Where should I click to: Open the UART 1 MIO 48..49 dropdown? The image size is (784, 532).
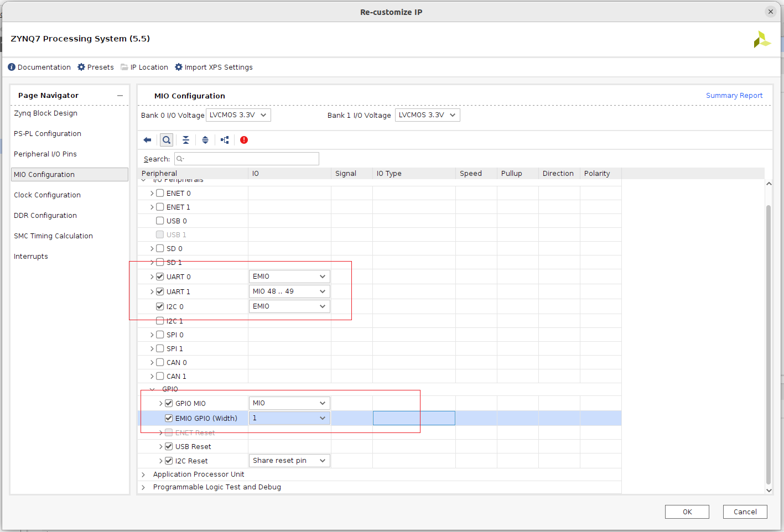(289, 291)
